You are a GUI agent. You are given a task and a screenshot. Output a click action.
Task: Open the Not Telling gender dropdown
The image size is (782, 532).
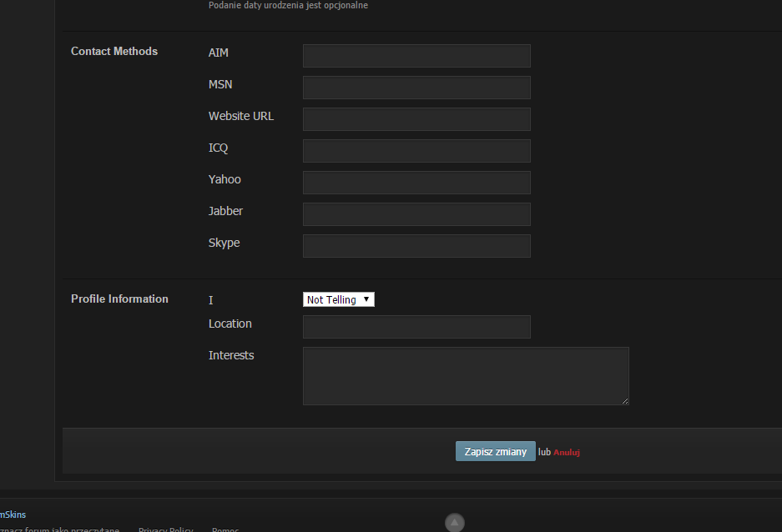pos(338,299)
